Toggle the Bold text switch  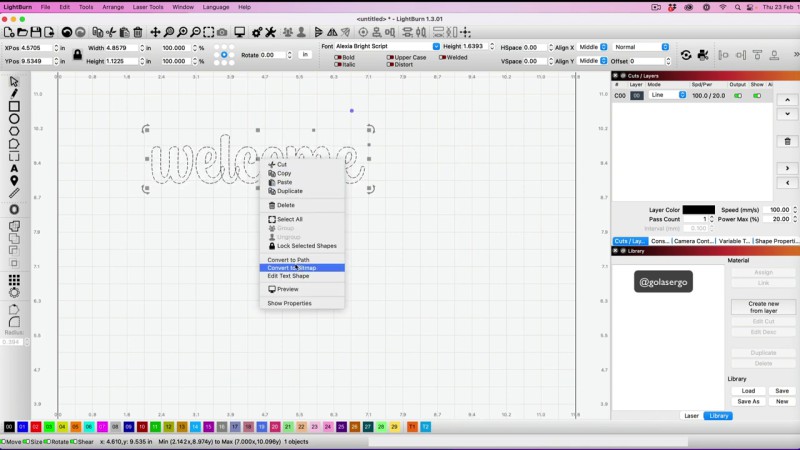pyautogui.click(x=337, y=57)
